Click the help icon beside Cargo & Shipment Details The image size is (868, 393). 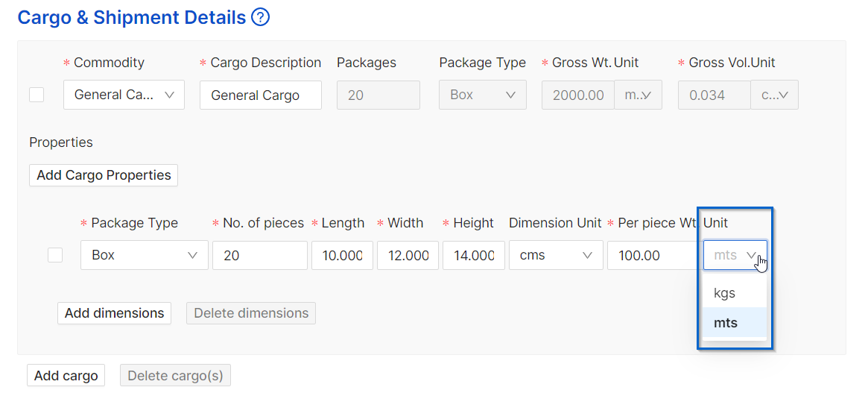(x=260, y=18)
